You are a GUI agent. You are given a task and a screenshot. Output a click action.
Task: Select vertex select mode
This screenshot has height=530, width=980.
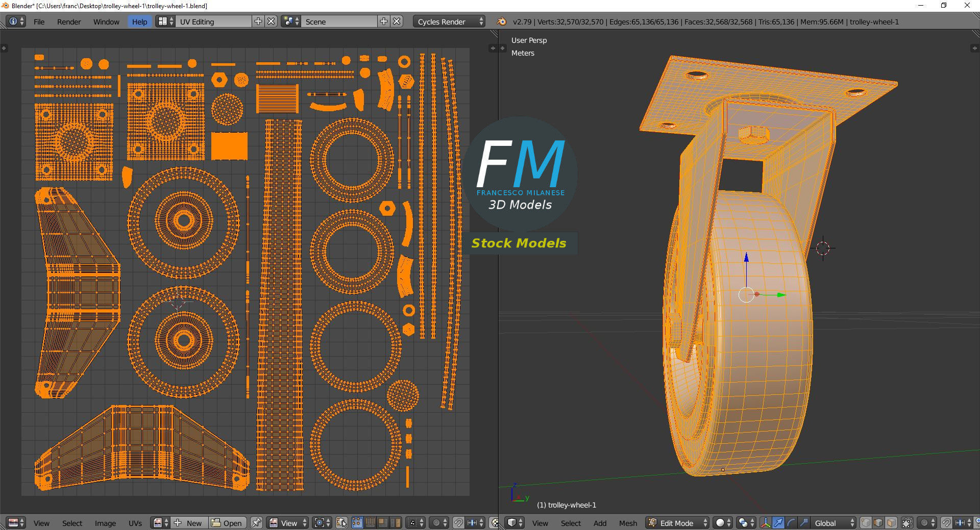[866, 523]
